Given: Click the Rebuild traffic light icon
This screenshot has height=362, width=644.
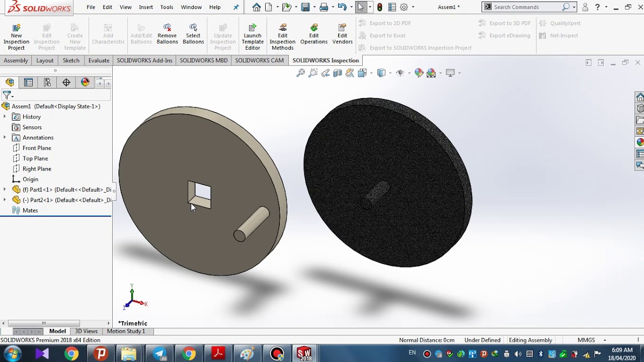Looking at the screenshot, I should (x=380, y=7).
